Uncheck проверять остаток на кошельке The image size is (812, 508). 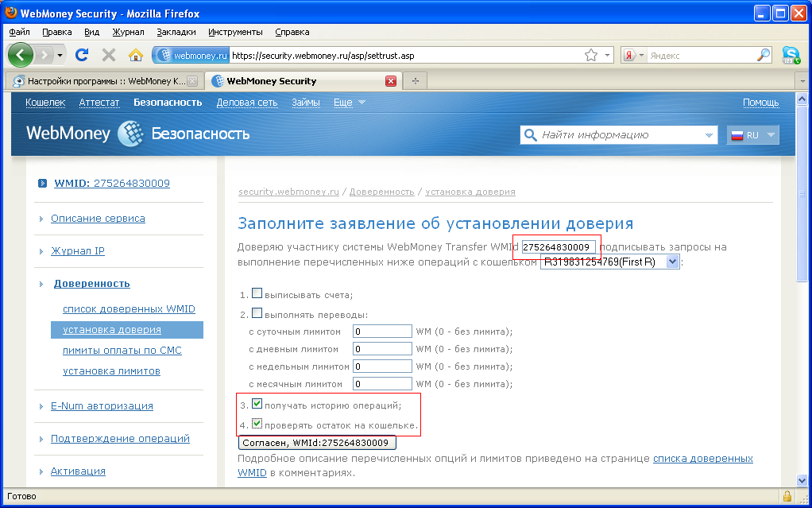click(257, 424)
